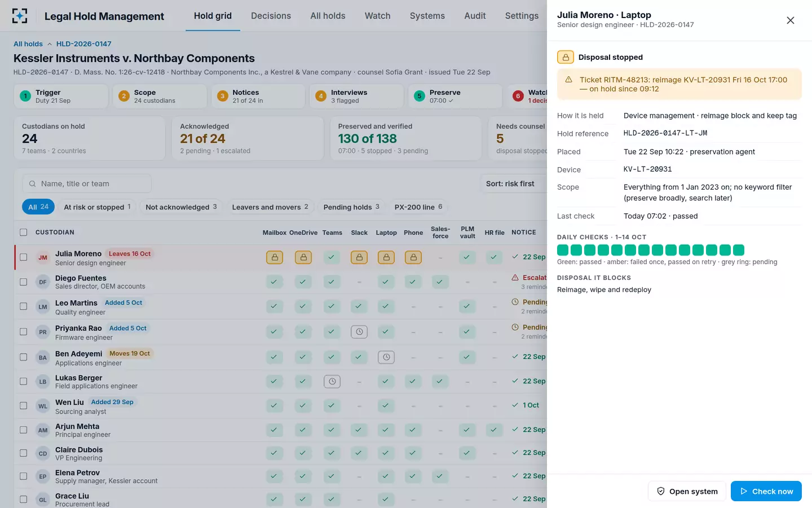The height and width of the screenshot is (508, 812).
Task: Switch to the All holds tab
Action: point(328,16)
